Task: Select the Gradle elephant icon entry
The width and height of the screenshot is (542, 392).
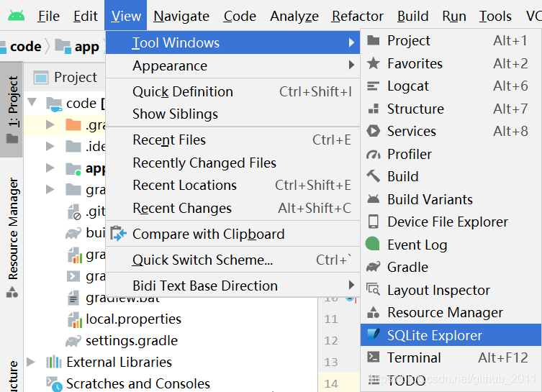Action: tap(374, 267)
